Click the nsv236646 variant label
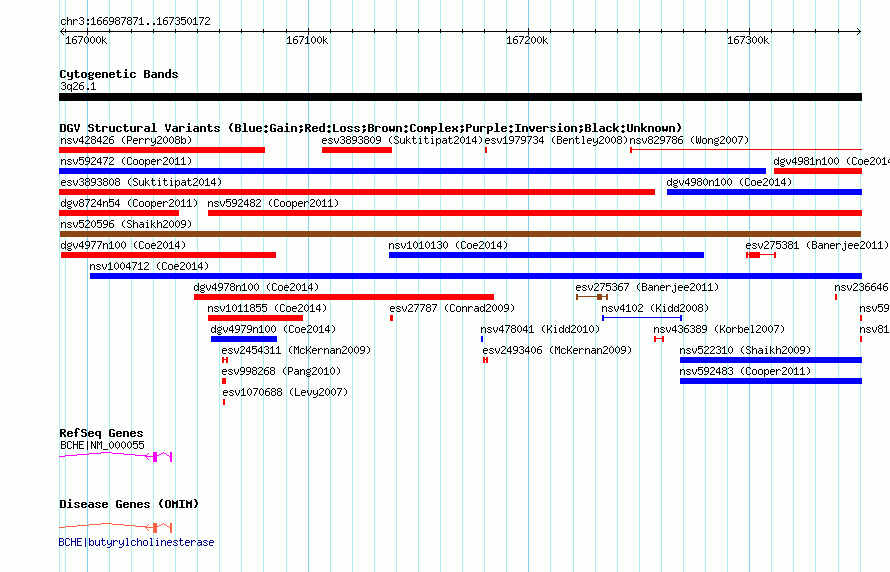Image resolution: width=890 pixels, height=572 pixels. [x=861, y=287]
